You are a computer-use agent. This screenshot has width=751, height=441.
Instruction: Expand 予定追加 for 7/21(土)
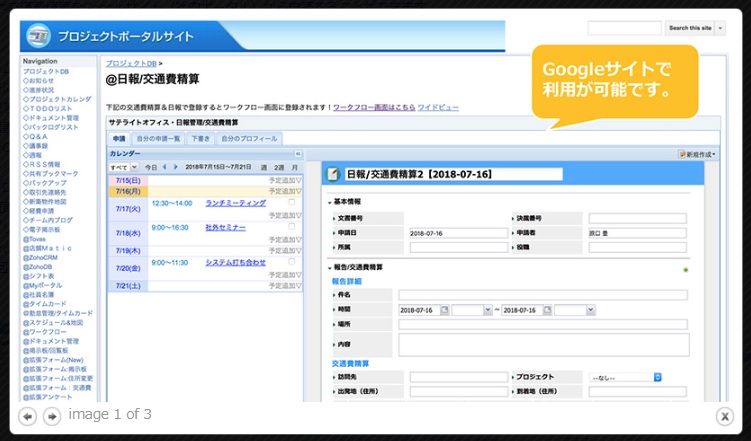coord(285,286)
